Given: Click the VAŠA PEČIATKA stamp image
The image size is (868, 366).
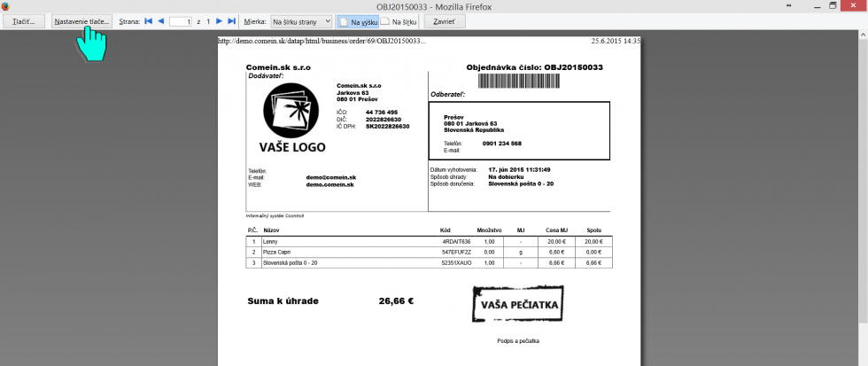Looking at the screenshot, I should click(x=518, y=305).
